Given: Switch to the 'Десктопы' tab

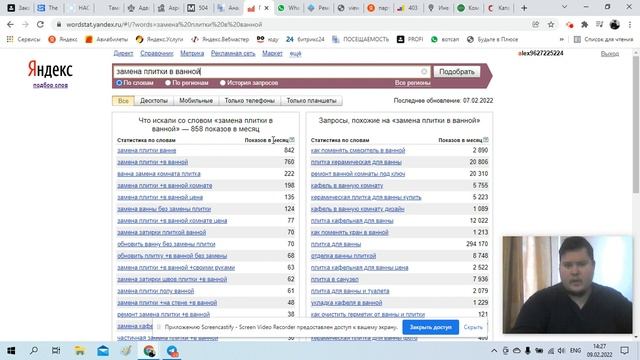Looking at the screenshot, I should tap(154, 100).
